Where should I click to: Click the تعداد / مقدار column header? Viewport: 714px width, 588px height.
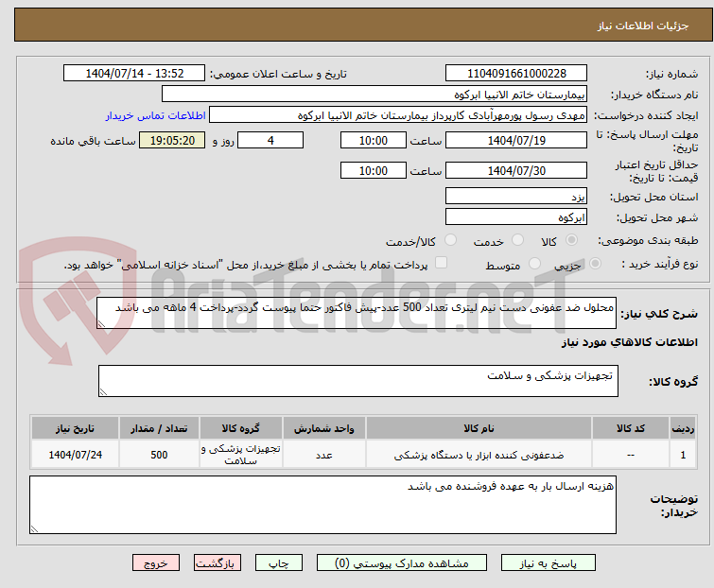click(x=159, y=428)
